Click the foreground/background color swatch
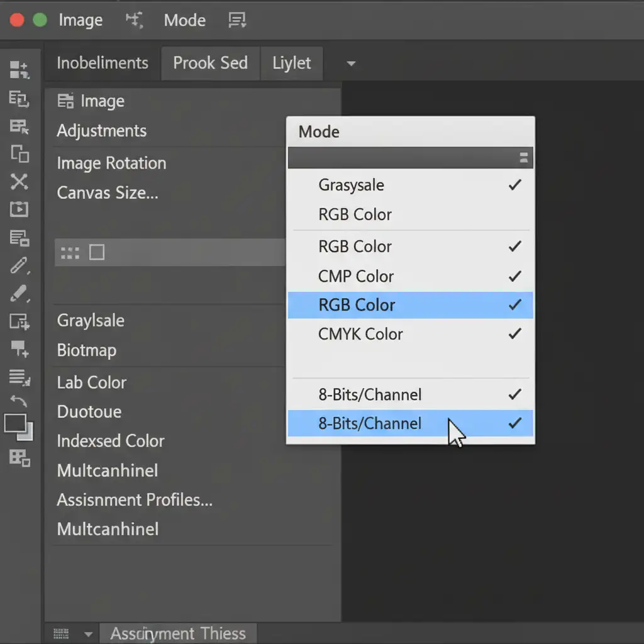The width and height of the screenshot is (644, 644). click(18, 426)
